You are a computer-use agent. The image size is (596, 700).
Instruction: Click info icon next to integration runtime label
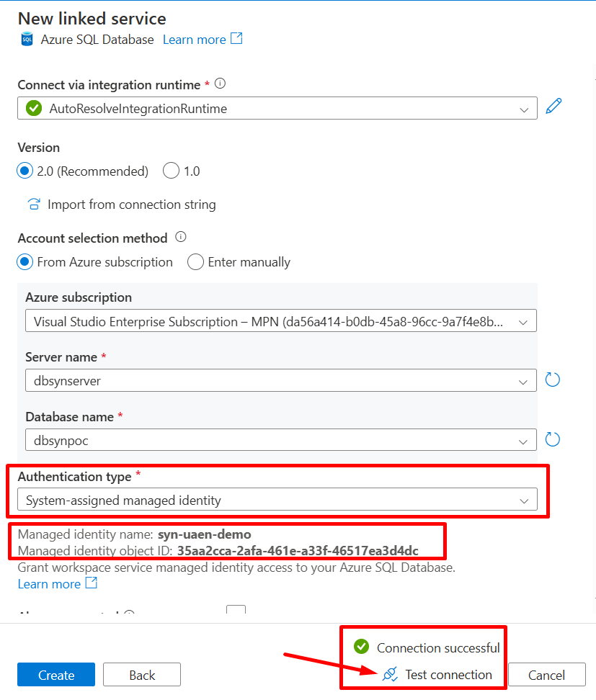[221, 84]
